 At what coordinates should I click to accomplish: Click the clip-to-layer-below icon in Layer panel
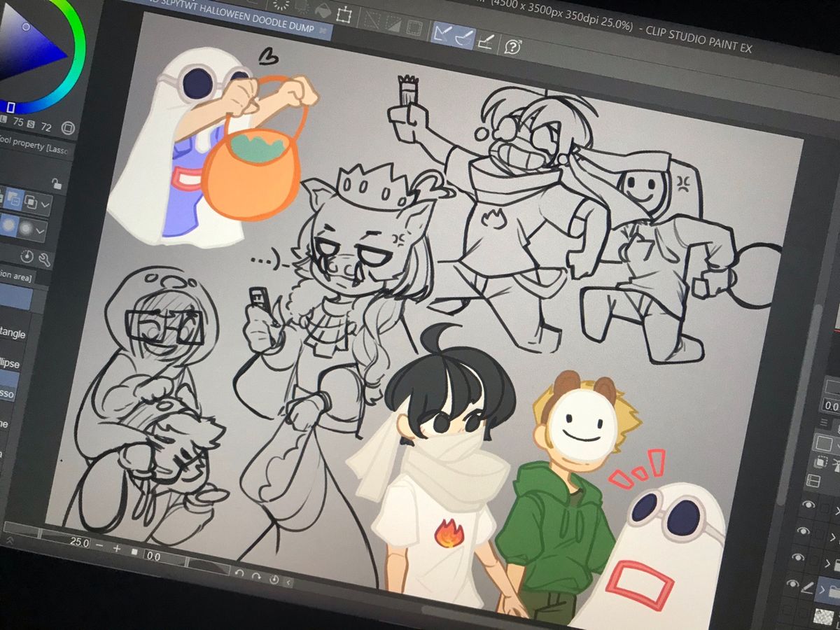point(820,462)
